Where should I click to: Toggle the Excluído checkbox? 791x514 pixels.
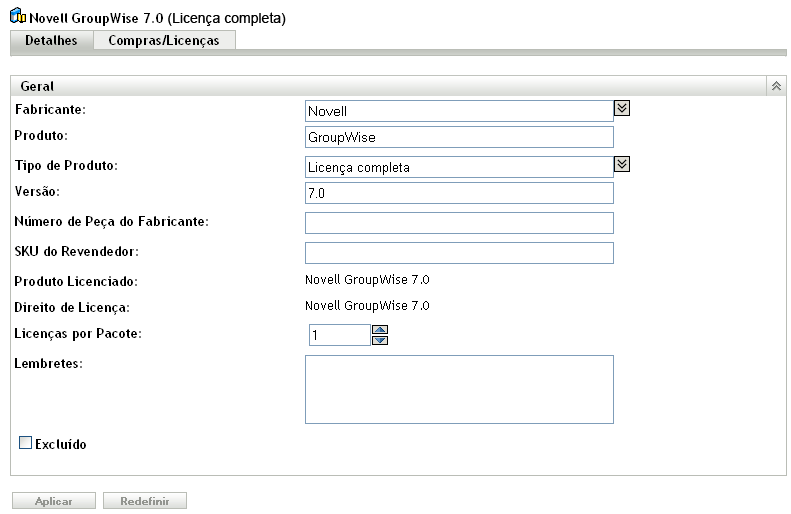(26, 442)
